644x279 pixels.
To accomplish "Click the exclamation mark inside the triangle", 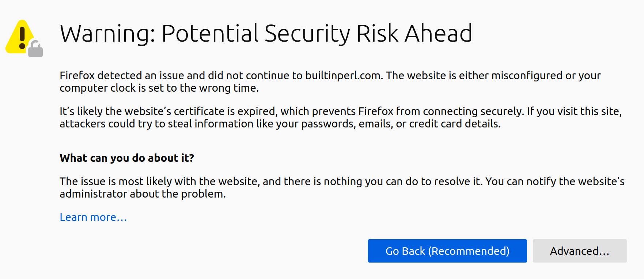I will click(22, 38).
